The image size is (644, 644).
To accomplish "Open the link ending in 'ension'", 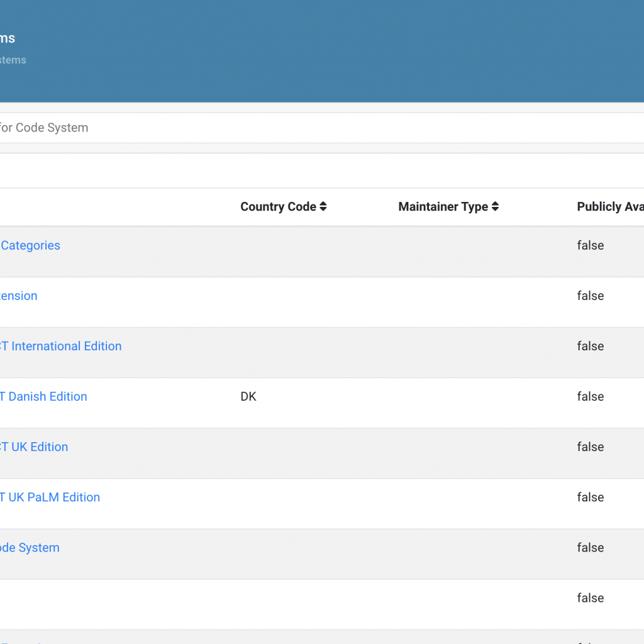I will click(x=18, y=296).
